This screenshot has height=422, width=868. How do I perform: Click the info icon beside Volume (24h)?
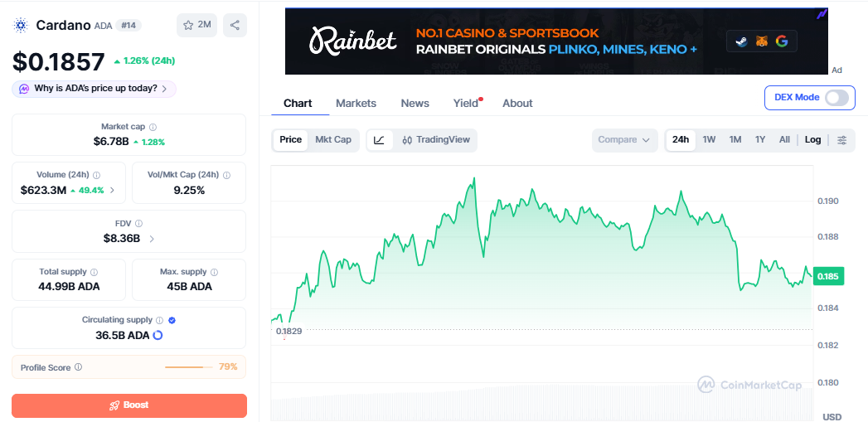[x=96, y=175]
